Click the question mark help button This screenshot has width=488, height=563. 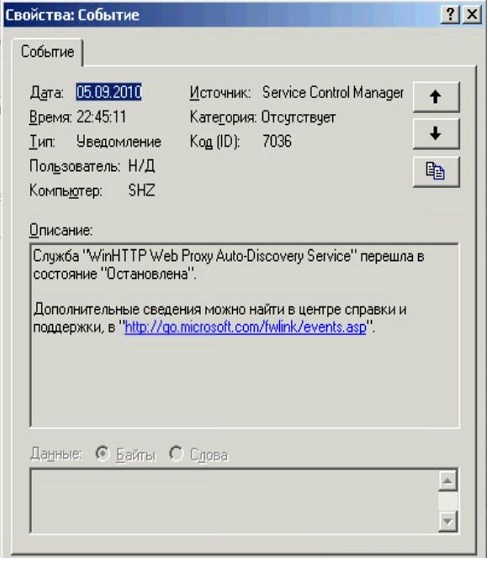pos(450,15)
